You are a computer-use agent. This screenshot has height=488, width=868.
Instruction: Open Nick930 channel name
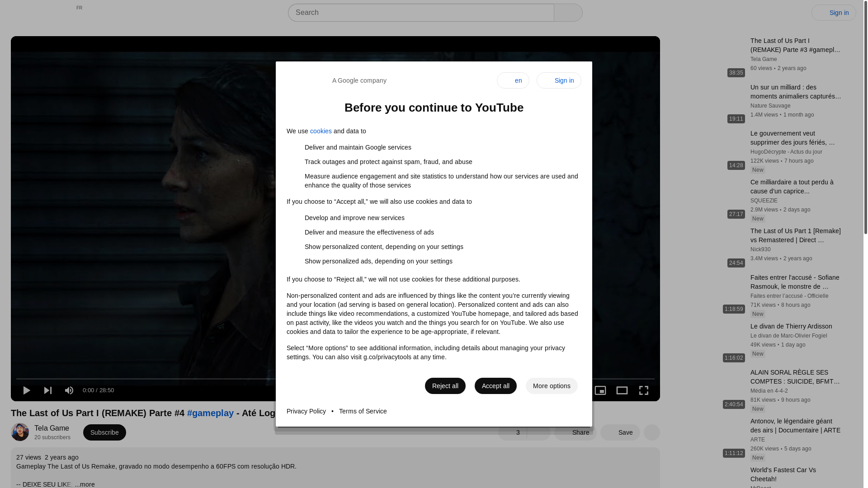pyautogui.click(x=760, y=249)
